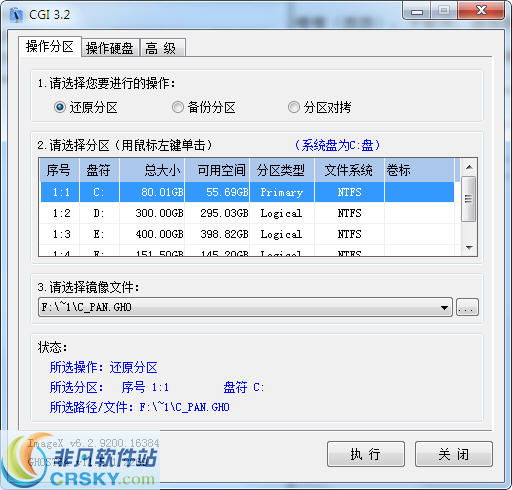Click the 卷标 column header
The width and height of the screenshot is (512, 490).
point(419,170)
